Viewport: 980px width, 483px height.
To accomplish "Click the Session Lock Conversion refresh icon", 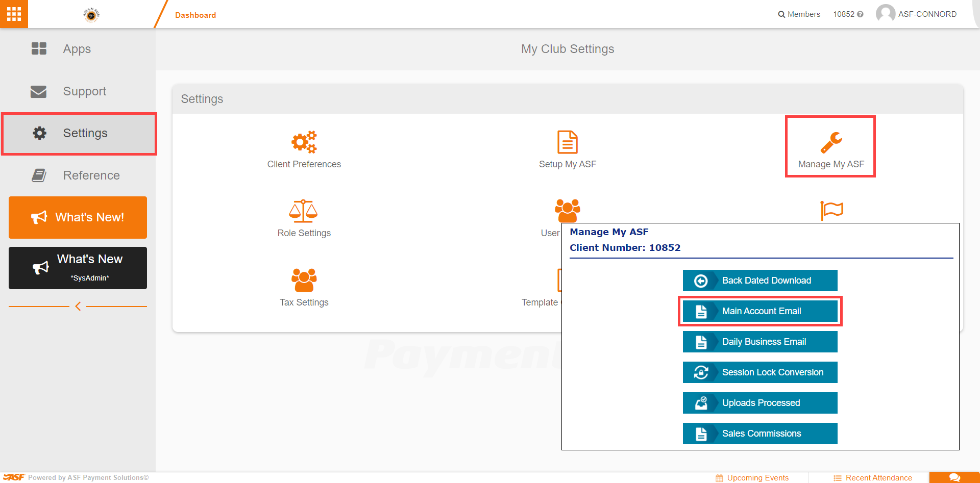I will (x=701, y=373).
